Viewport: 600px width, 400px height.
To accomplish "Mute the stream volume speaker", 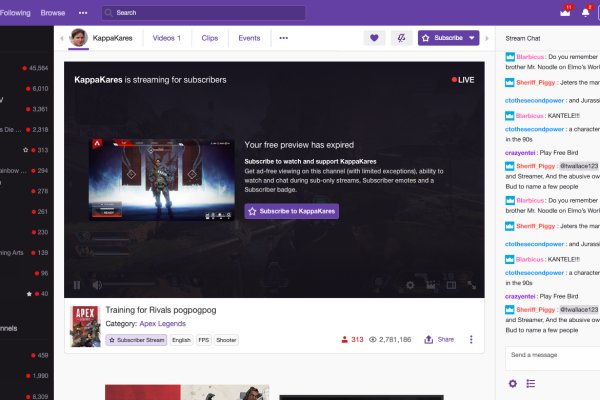I will [97, 285].
